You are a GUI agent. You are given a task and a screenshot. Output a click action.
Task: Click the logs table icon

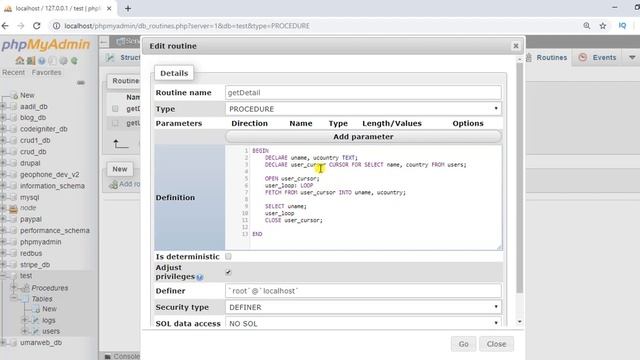[36, 320]
